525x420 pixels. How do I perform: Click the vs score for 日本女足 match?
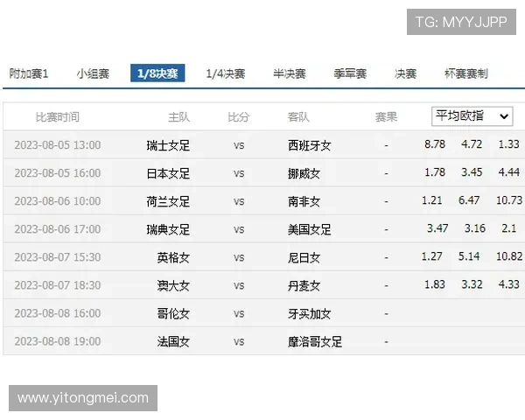point(239,174)
